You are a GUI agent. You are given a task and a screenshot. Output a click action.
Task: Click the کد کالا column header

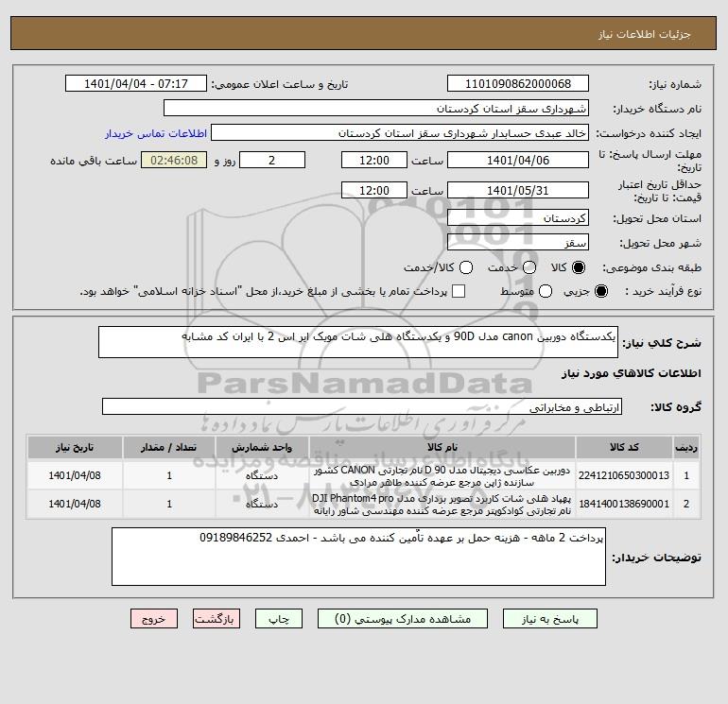[624, 447]
